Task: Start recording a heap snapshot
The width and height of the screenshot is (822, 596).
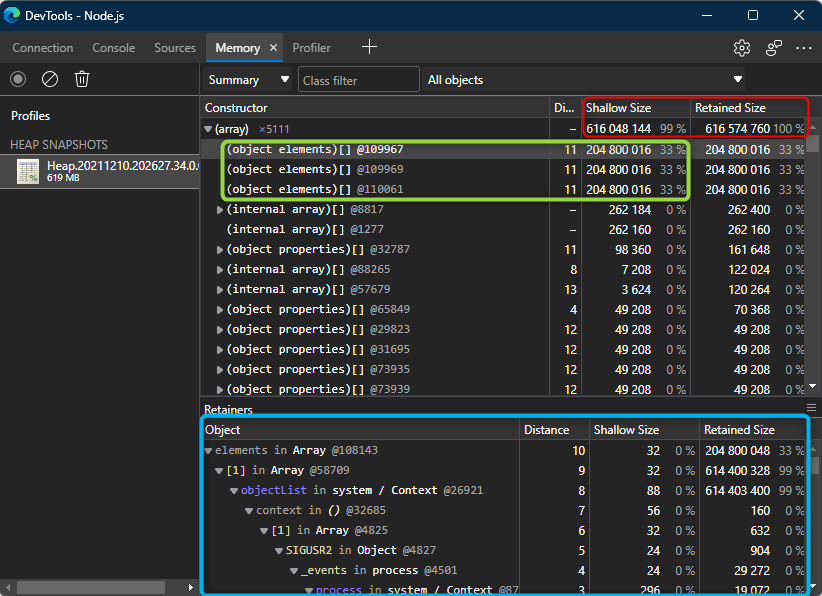Action: pyautogui.click(x=16, y=79)
